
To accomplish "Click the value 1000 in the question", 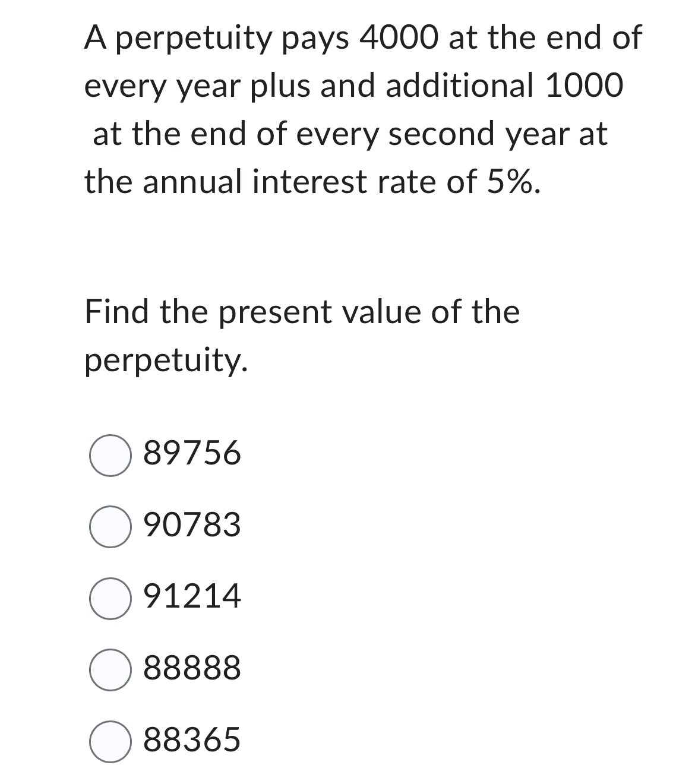I will (585, 85).
